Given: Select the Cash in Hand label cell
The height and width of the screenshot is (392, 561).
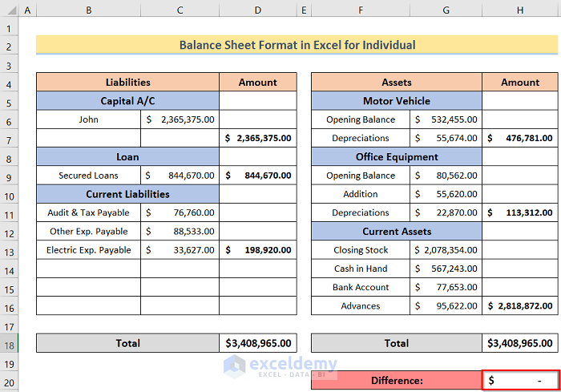Looking at the screenshot, I should (361, 269).
